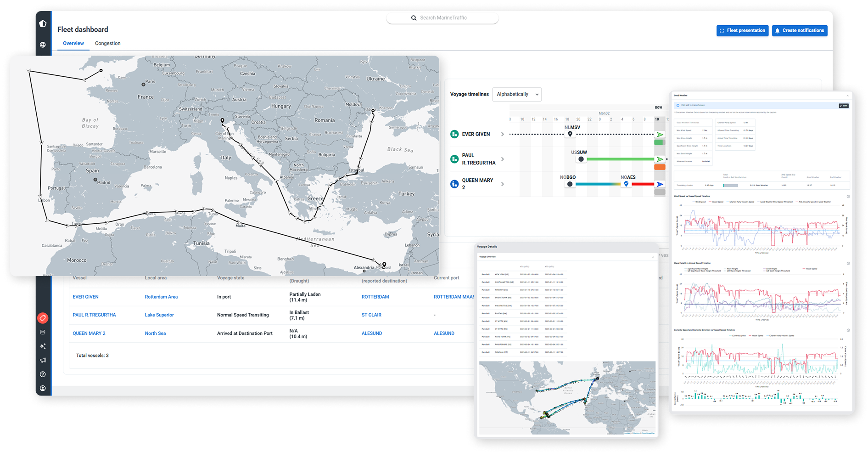This screenshot has height=452, width=868.
Task: Click the Fleet presentation button
Action: [742, 30]
